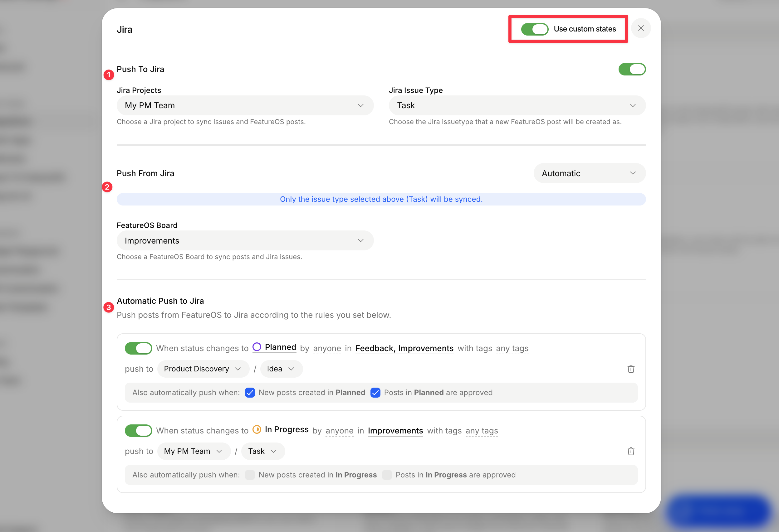Image resolution: width=779 pixels, height=532 pixels.
Task: Change 'anyone' in the Planned rule
Action: (327, 348)
